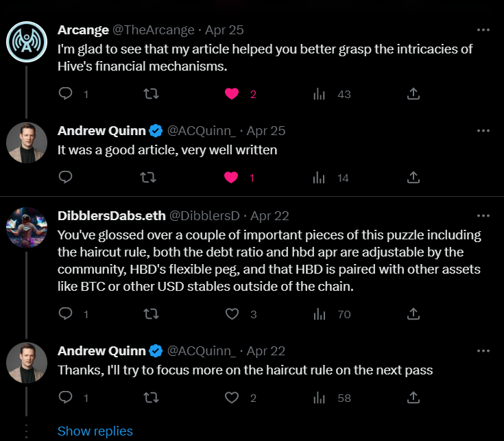
Task: Retweet Andrew Quinn's 'good article' reply
Action: click(x=149, y=178)
